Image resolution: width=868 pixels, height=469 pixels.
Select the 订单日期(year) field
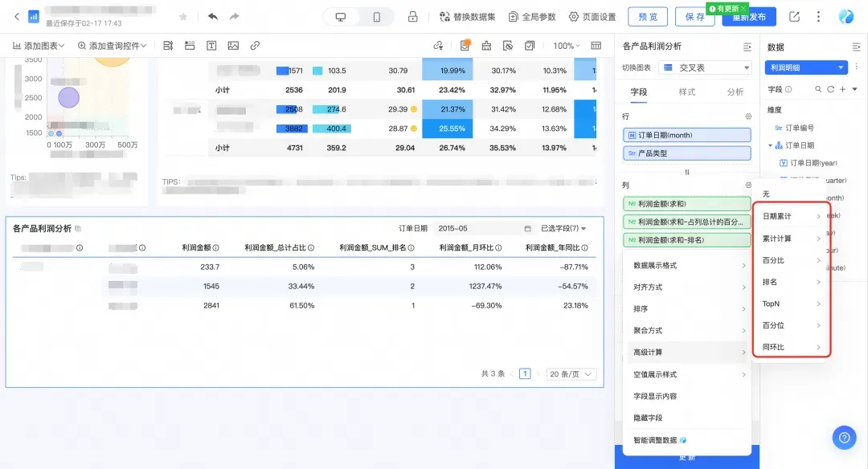pyautogui.click(x=809, y=163)
